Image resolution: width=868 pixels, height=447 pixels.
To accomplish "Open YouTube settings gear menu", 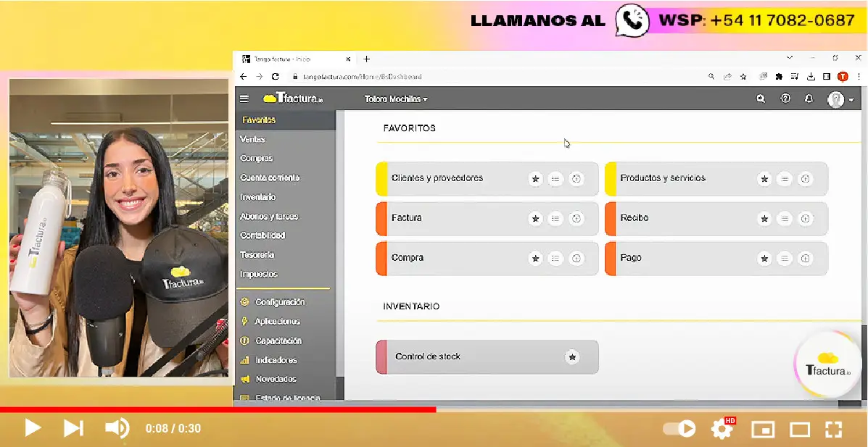I will (x=722, y=428).
